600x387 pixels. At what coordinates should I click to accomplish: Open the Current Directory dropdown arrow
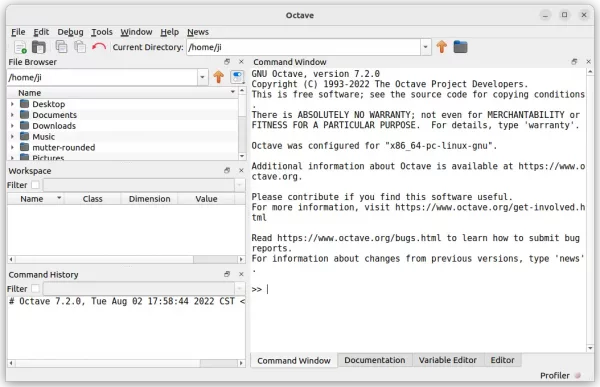point(426,47)
